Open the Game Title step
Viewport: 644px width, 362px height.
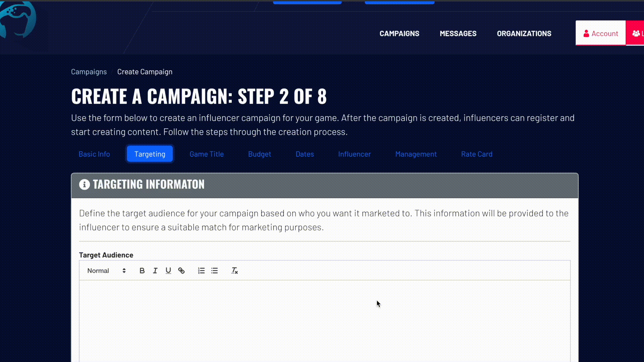206,154
